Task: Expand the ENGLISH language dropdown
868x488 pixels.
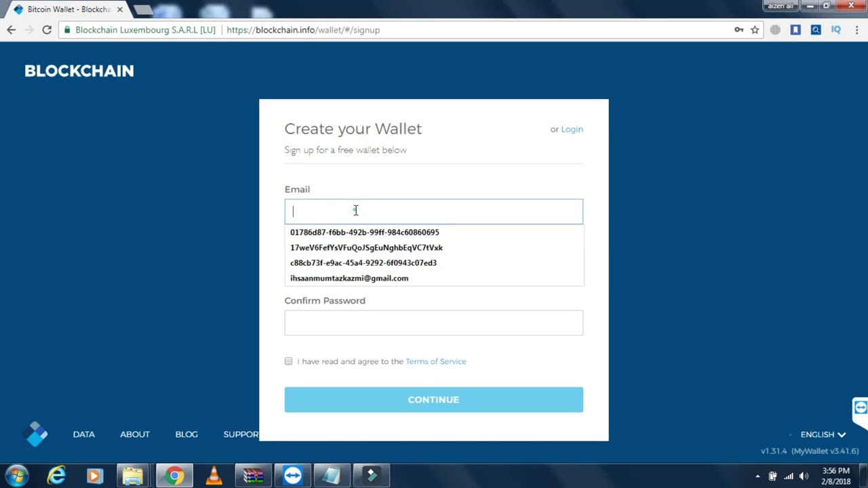Action: pyautogui.click(x=823, y=434)
